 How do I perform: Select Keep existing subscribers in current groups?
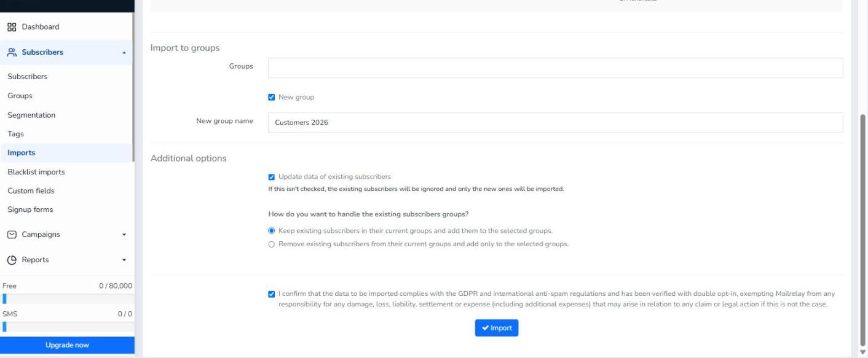click(272, 231)
